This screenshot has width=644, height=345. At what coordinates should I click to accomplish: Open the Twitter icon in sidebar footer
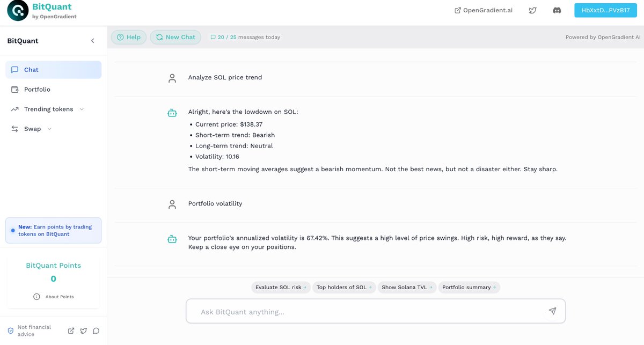click(84, 331)
